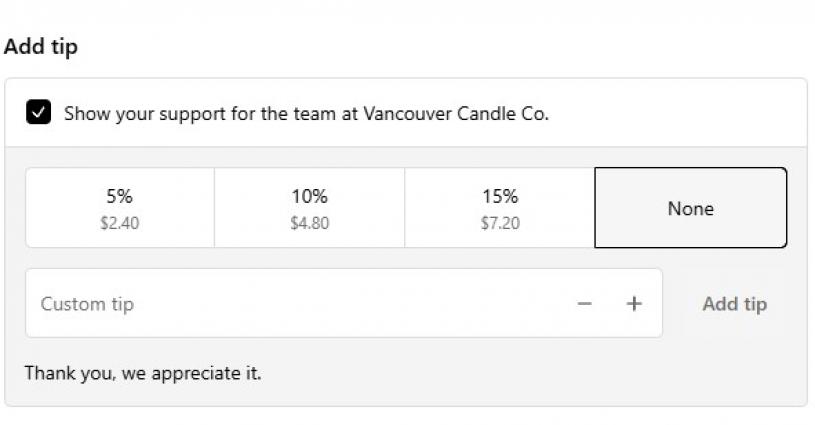Choose the 10% tip option
The height and width of the screenshot is (425, 815).
(309, 208)
